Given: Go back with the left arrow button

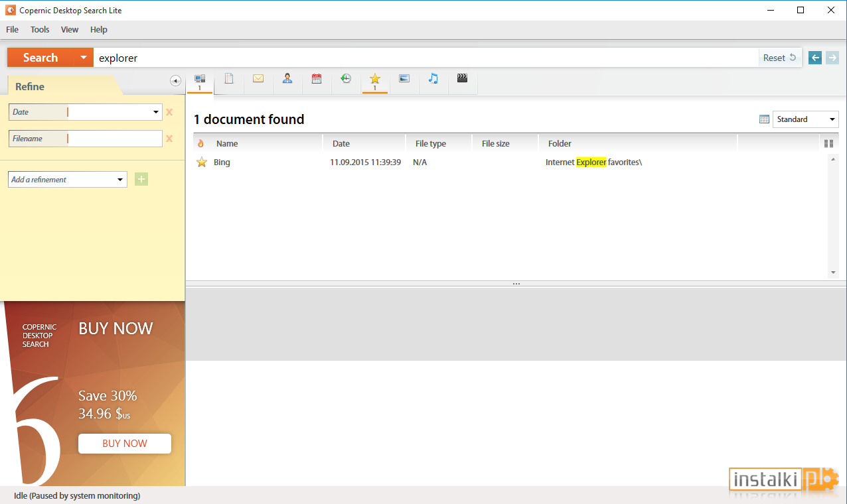Looking at the screenshot, I should [815, 58].
